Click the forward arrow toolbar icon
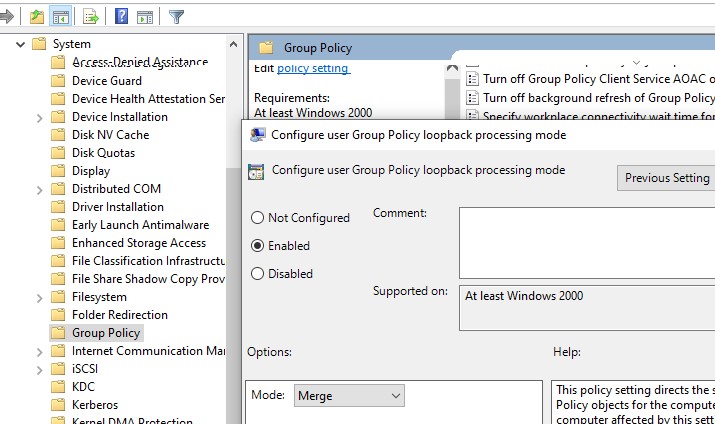 [7, 16]
